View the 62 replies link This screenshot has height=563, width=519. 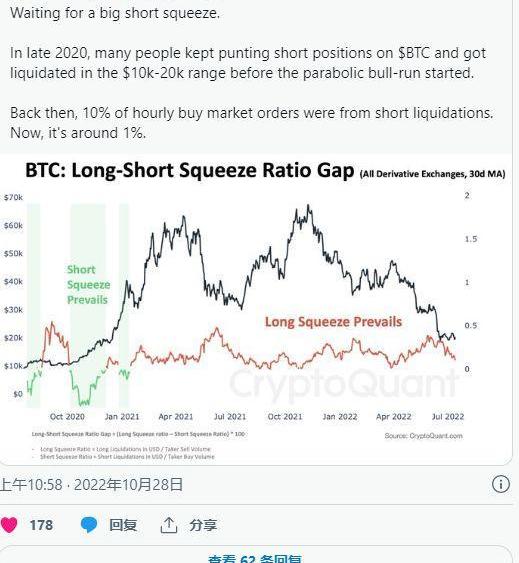(x=255, y=559)
